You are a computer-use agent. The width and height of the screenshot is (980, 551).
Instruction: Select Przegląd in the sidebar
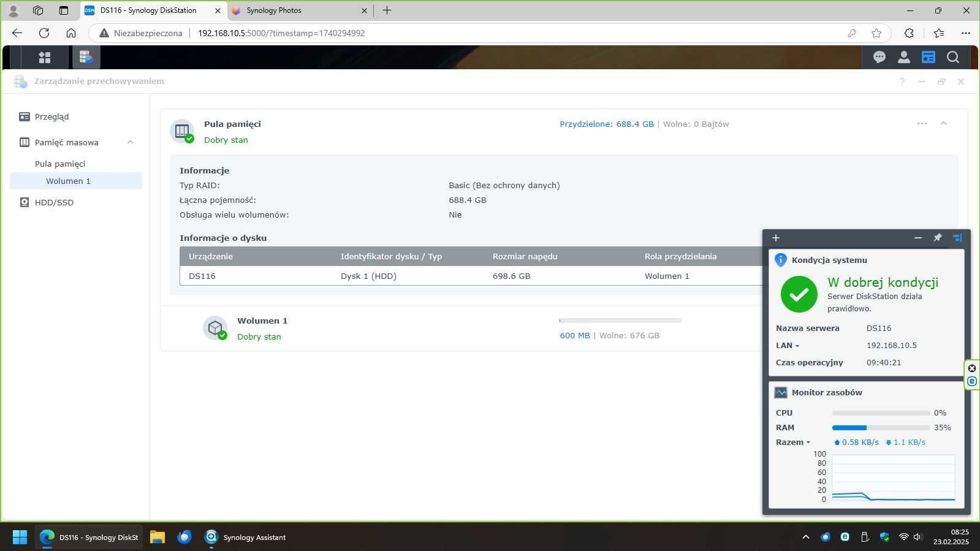[x=51, y=116]
